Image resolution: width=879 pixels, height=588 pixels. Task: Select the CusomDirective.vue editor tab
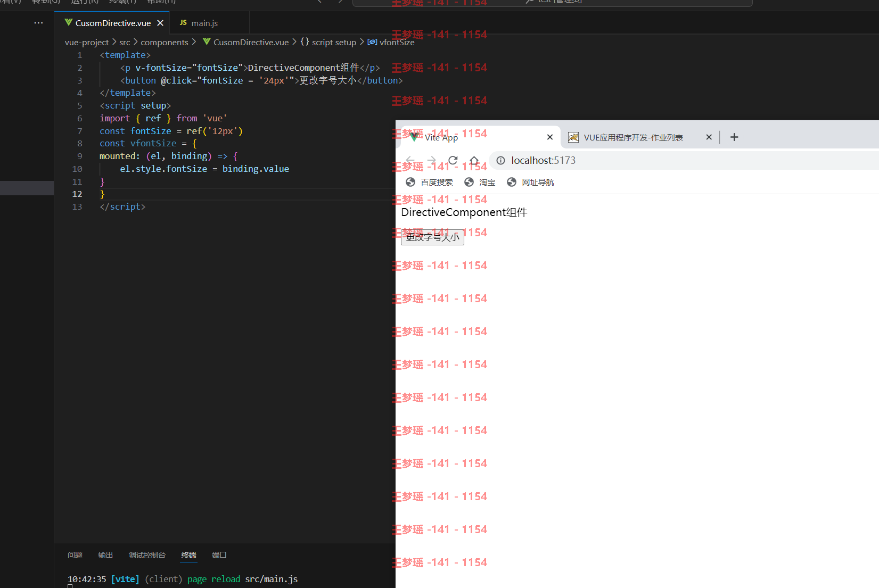(112, 23)
